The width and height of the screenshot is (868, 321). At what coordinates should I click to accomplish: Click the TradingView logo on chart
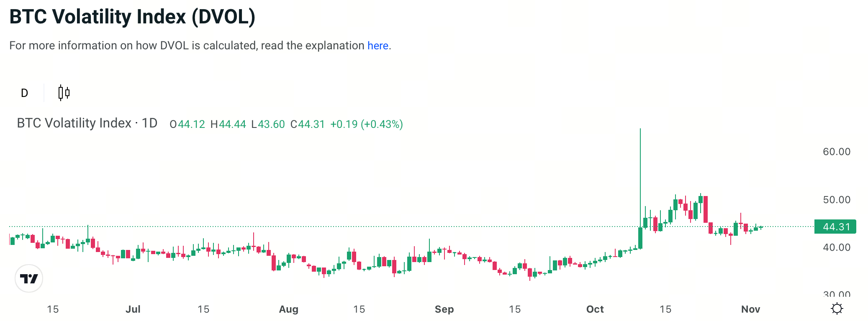(x=29, y=278)
